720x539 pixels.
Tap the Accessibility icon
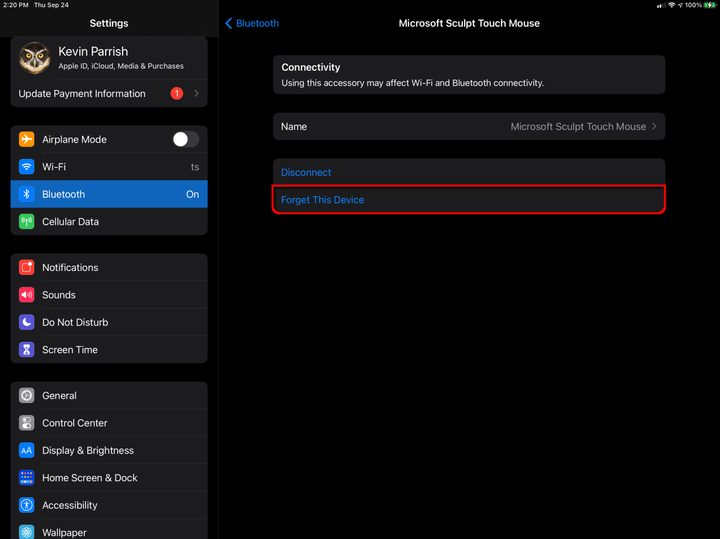(x=27, y=505)
